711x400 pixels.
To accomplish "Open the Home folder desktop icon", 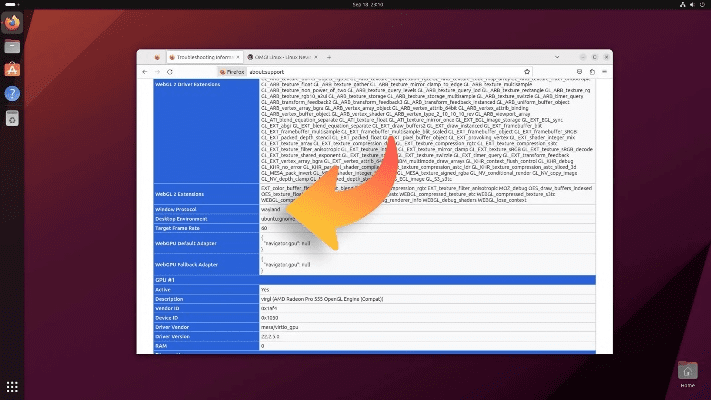I will point(687,372).
